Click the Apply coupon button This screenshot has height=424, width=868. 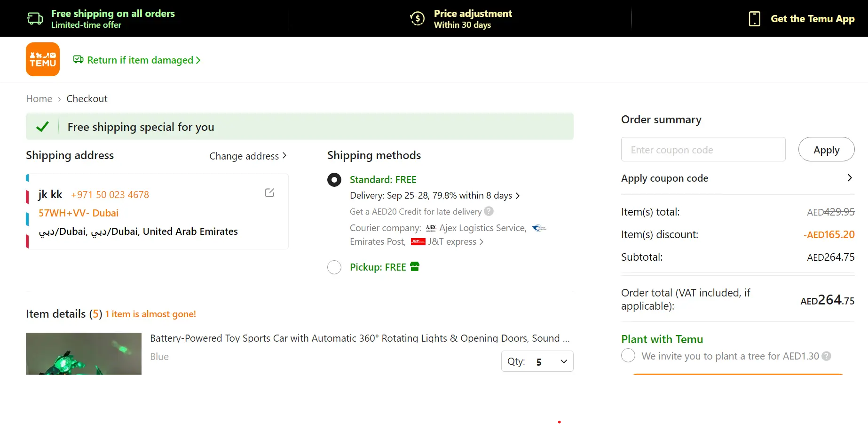click(826, 149)
